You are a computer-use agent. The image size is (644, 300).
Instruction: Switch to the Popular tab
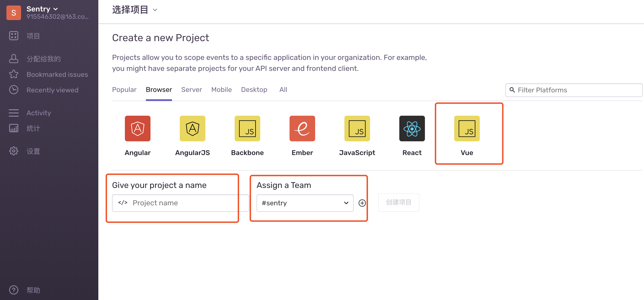coord(124,89)
